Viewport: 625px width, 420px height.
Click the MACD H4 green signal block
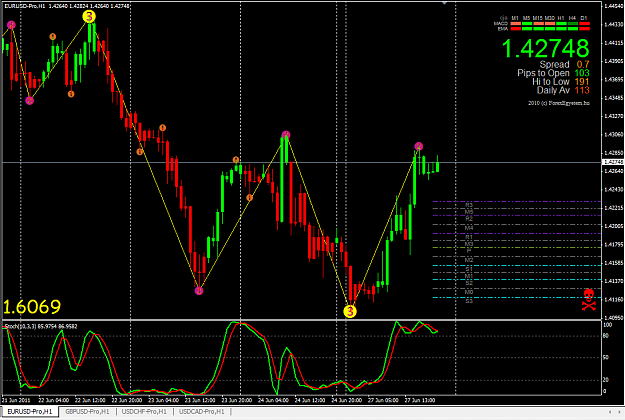point(573,24)
